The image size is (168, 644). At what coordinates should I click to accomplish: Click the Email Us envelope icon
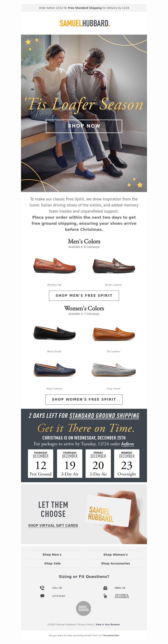[x=105, y=588]
